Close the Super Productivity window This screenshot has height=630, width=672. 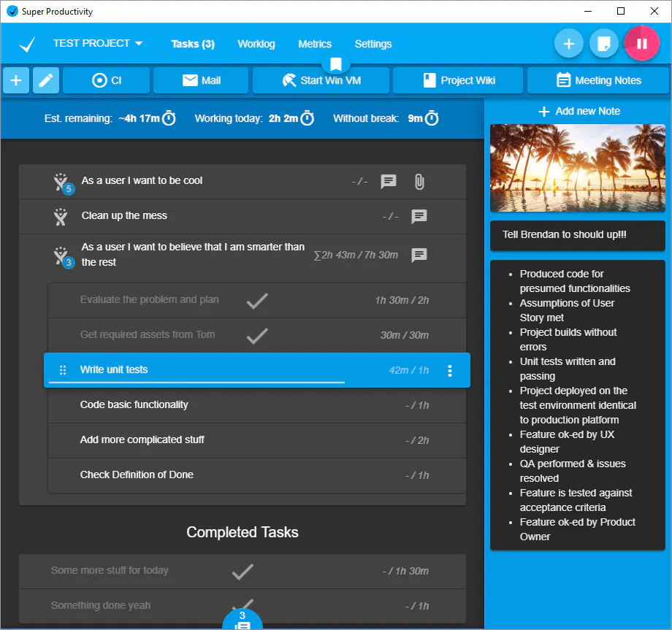point(654,11)
